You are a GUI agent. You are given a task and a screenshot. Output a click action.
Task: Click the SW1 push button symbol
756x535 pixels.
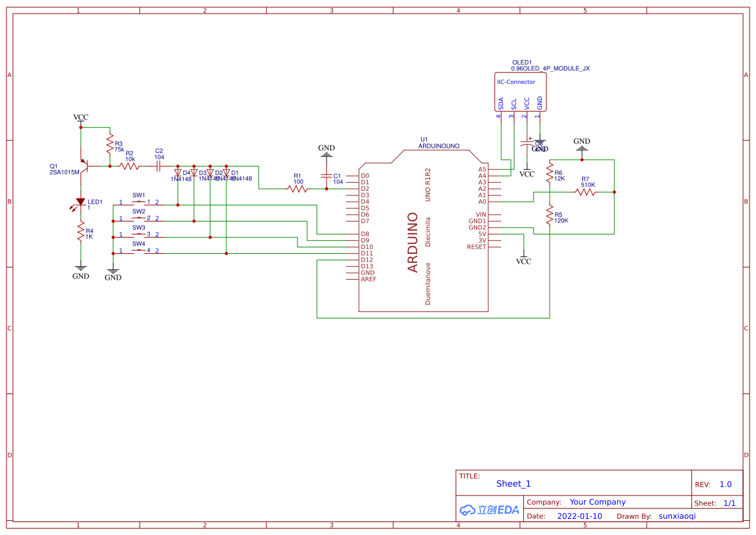[139, 203]
